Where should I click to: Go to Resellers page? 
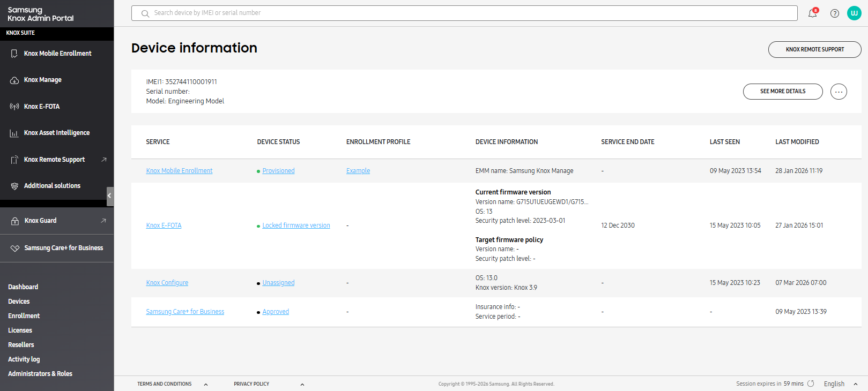point(21,345)
